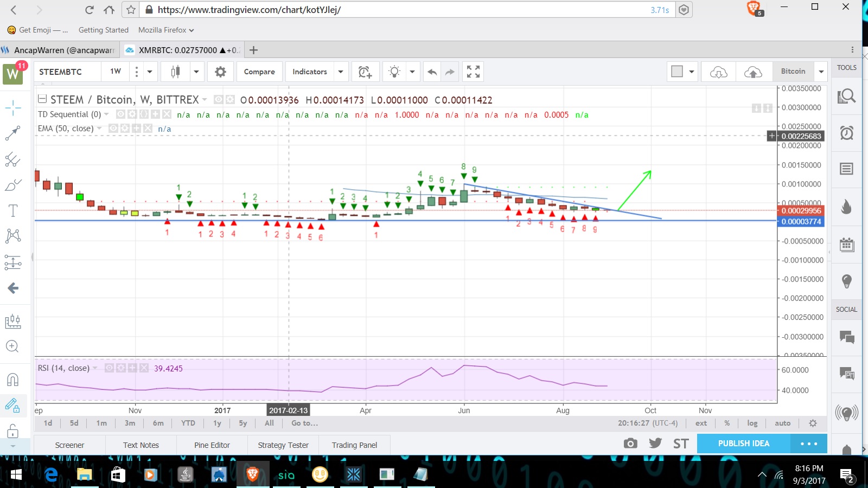
Task: Open the candlestick chart style selector
Action: pyautogui.click(x=175, y=72)
